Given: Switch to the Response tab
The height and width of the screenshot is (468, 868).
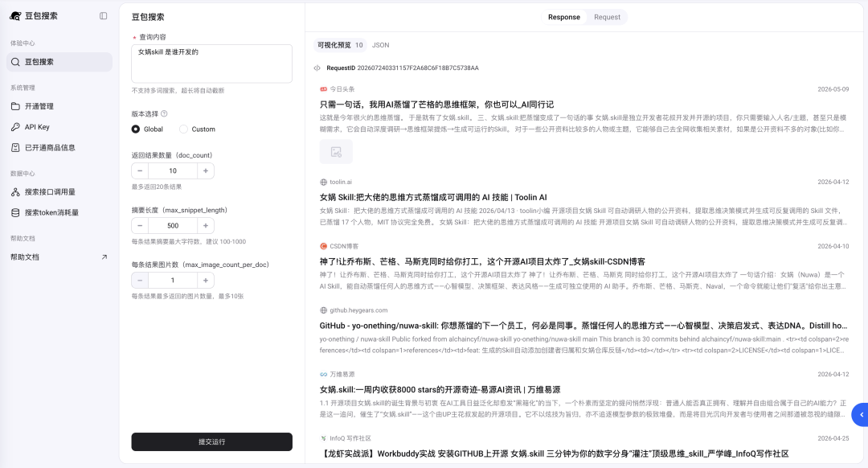Looking at the screenshot, I should point(564,17).
